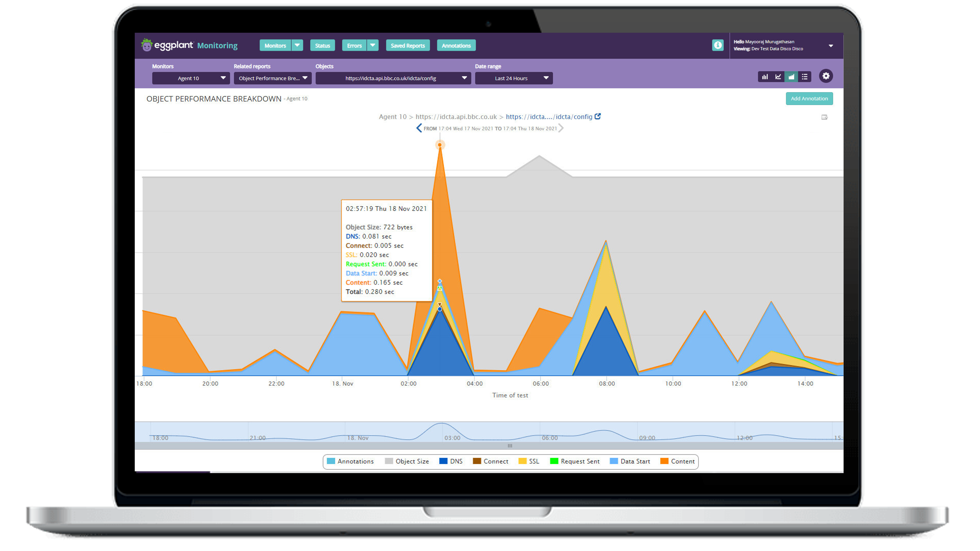Click the Add Annotation button
Screen dimensions: 980x551
[x=809, y=98]
